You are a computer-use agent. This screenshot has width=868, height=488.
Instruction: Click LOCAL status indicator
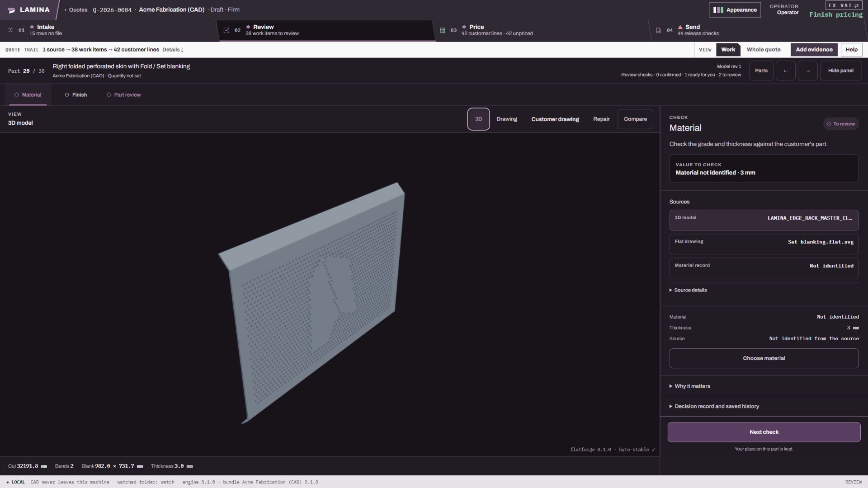pos(16,482)
